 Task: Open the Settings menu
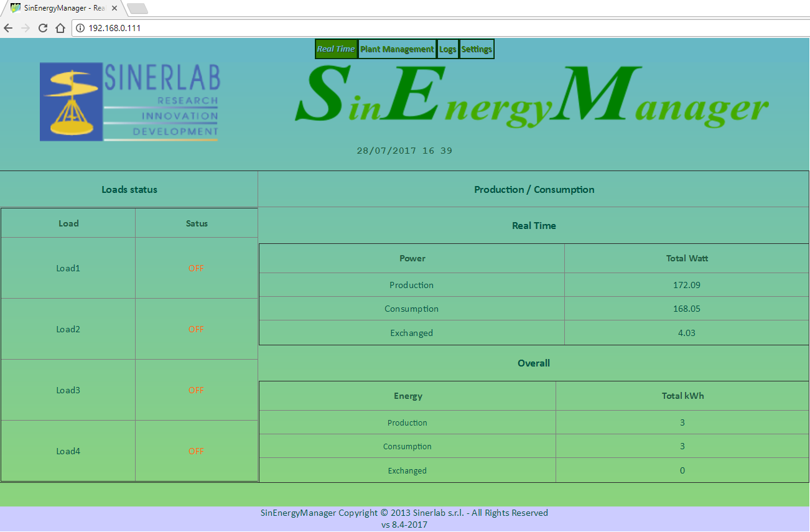[477, 49]
